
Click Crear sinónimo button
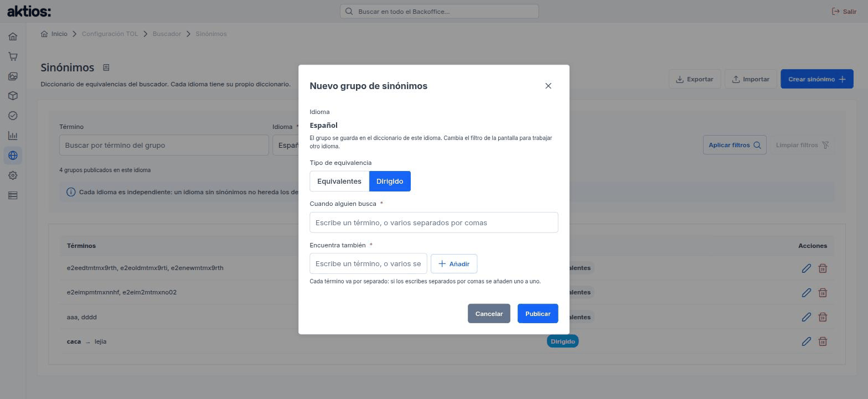[x=817, y=79]
